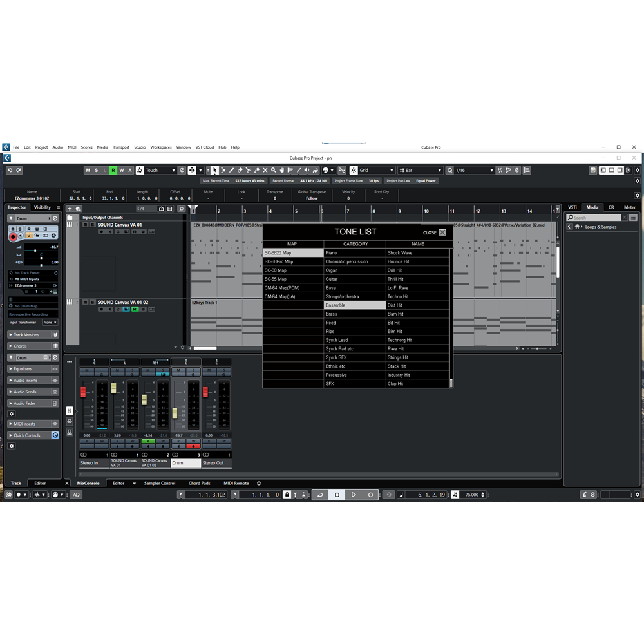644x644 pixels.
Task: Toggle global Solo S state button
Action: tap(97, 170)
